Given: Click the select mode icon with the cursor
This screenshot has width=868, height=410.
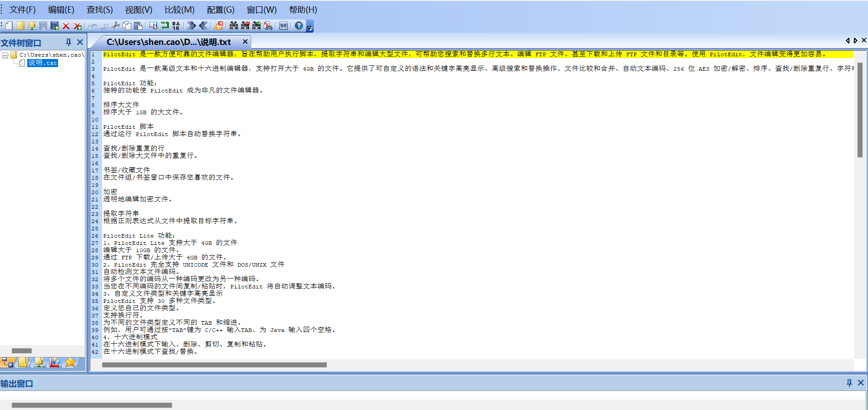Looking at the screenshot, I should [153, 26].
